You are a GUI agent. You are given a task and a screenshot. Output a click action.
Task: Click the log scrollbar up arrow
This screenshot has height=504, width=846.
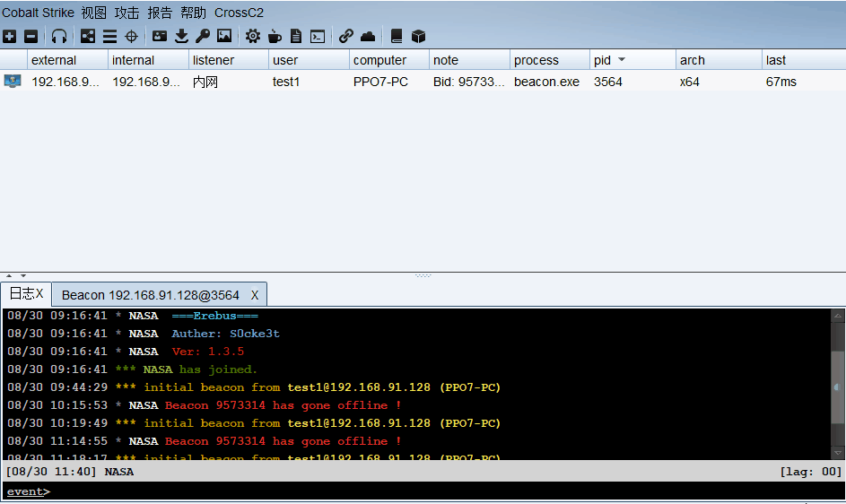[x=837, y=316]
